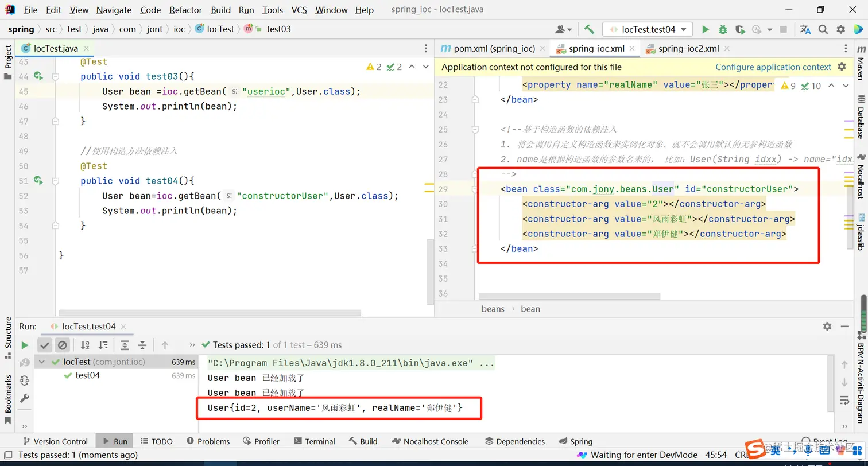The height and width of the screenshot is (466, 868).
Task: Toggle the Project tool window
Action: [8, 62]
